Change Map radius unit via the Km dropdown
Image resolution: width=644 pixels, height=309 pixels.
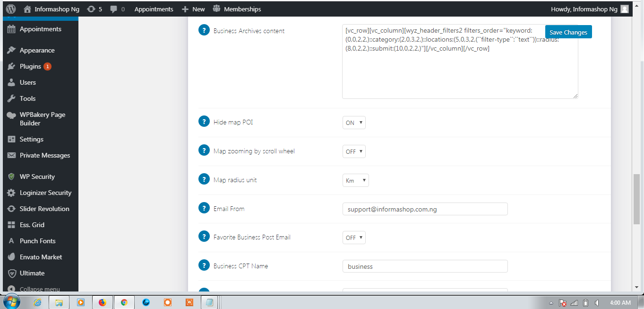(355, 180)
